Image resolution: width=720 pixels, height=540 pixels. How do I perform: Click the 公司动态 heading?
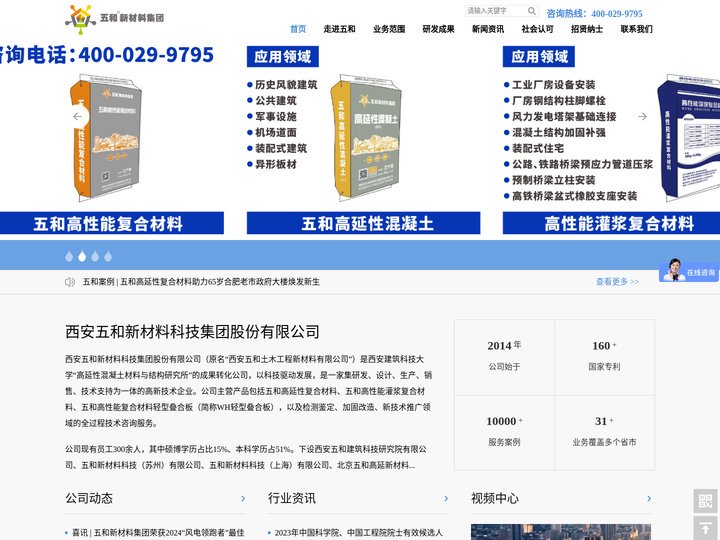click(x=89, y=499)
